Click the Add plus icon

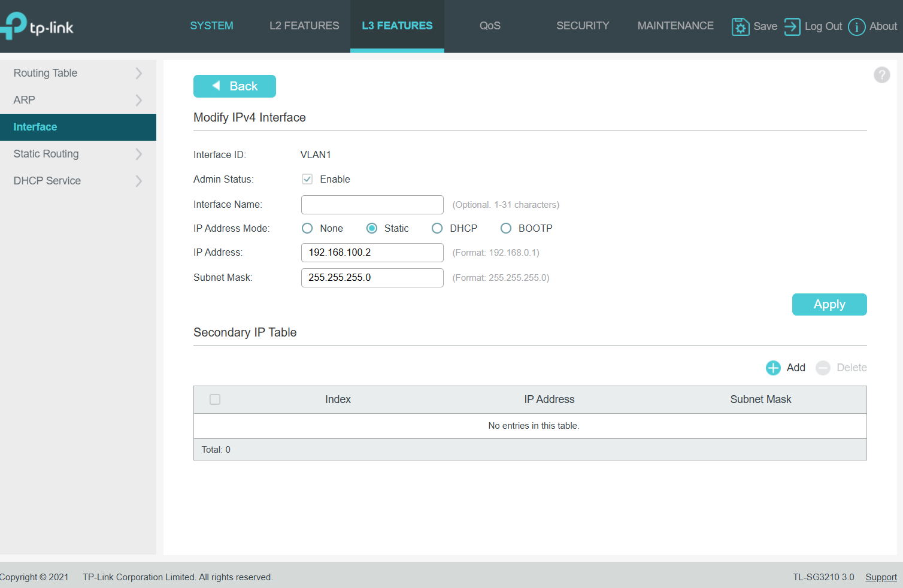tap(773, 368)
